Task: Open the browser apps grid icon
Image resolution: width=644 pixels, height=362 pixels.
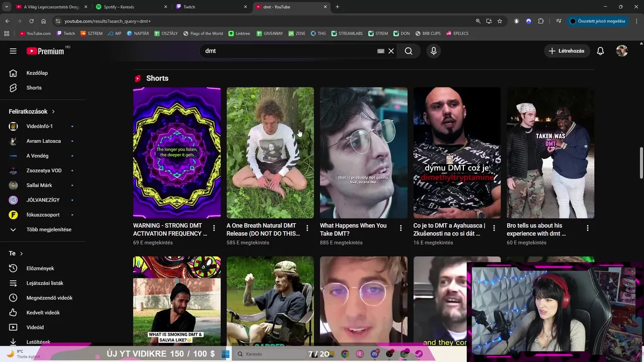Action: tap(7, 34)
